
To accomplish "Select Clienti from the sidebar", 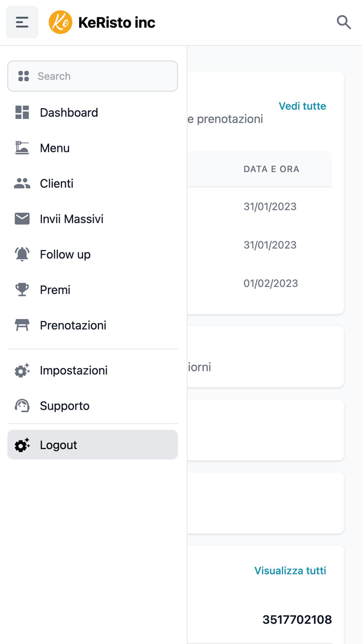I will (x=93, y=183).
